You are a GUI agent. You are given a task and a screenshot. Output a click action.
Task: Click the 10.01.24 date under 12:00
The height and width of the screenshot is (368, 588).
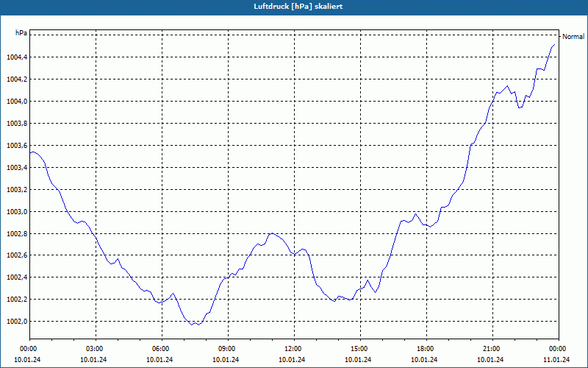point(292,359)
